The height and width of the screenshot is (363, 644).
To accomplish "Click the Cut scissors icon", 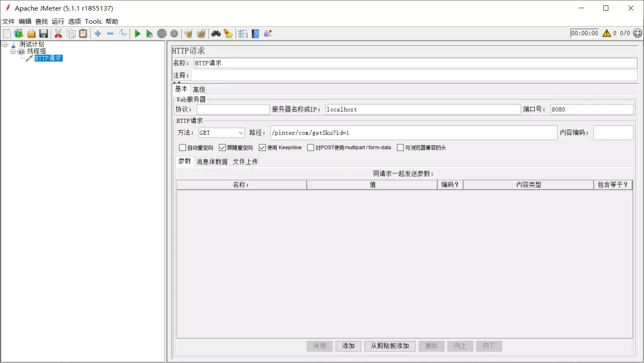I will pos(58,33).
